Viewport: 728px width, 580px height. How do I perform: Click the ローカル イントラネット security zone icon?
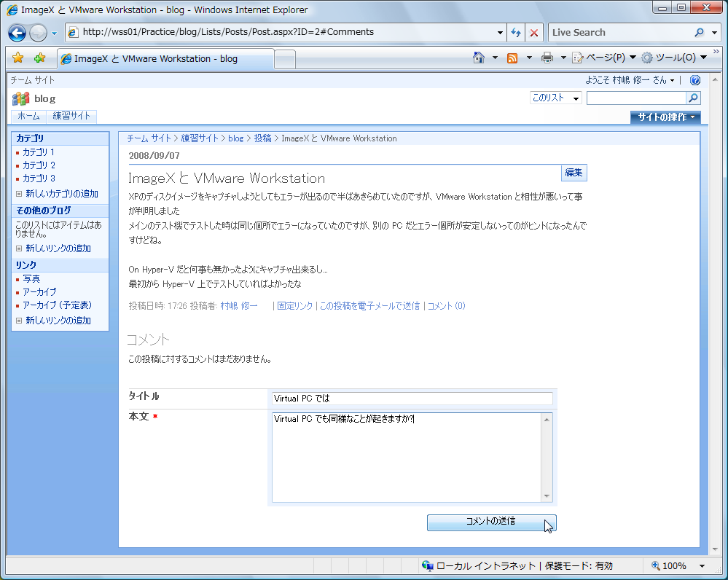[x=427, y=565]
